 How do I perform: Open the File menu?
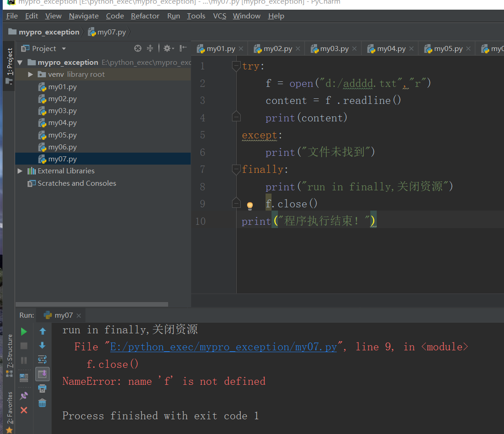12,16
